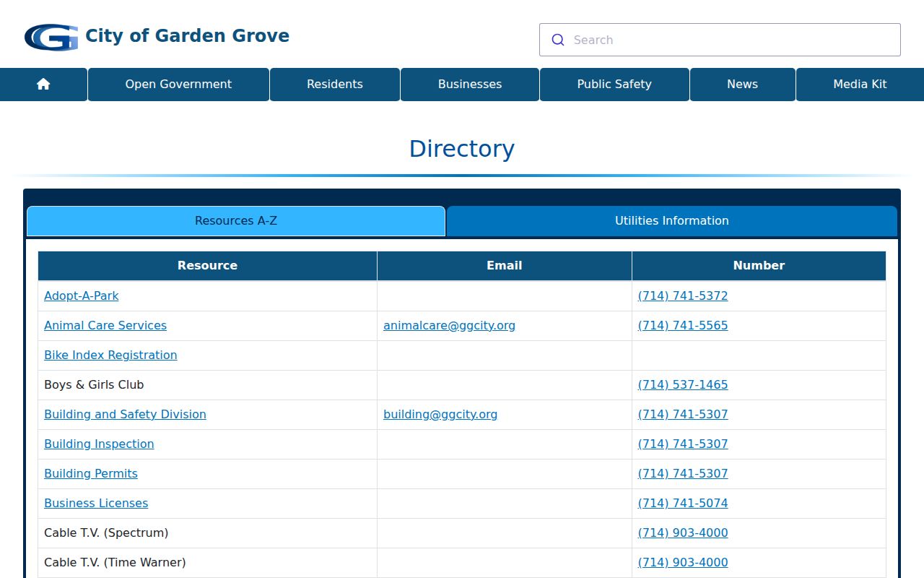
Task: Select the Resources A-Z tab
Action: point(236,221)
